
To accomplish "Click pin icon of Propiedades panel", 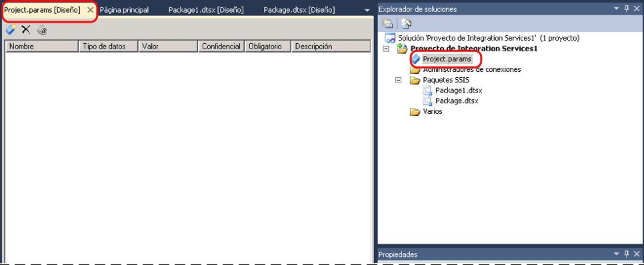I will (x=627, y=254).
